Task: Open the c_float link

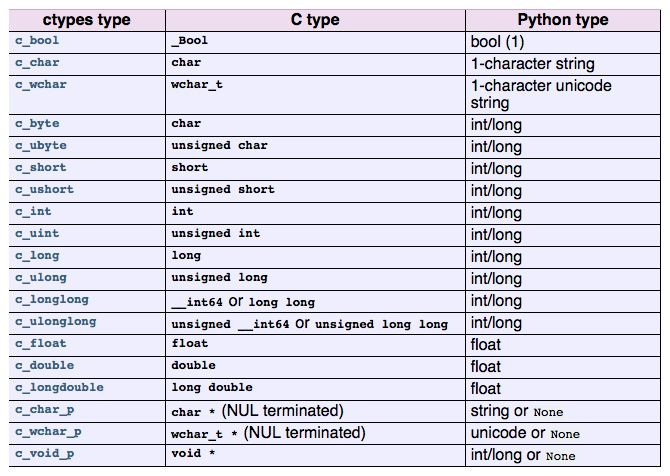Action: (41, 344)
